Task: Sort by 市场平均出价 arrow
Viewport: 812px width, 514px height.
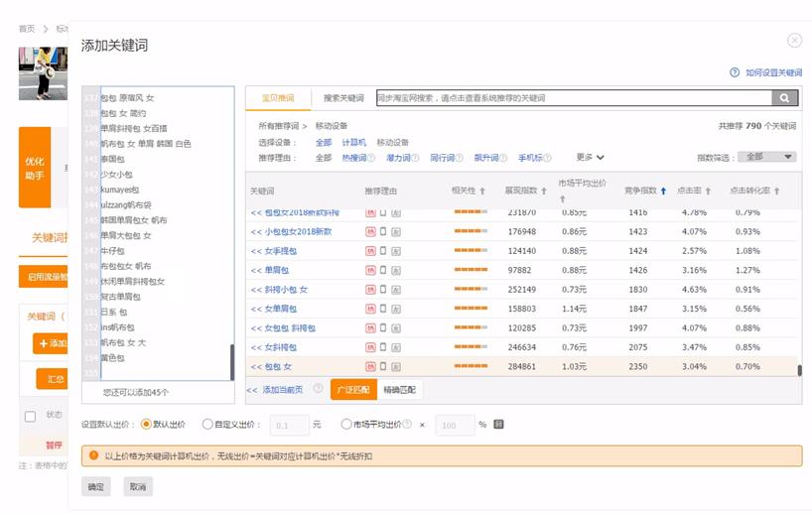Action: [563, 199]
